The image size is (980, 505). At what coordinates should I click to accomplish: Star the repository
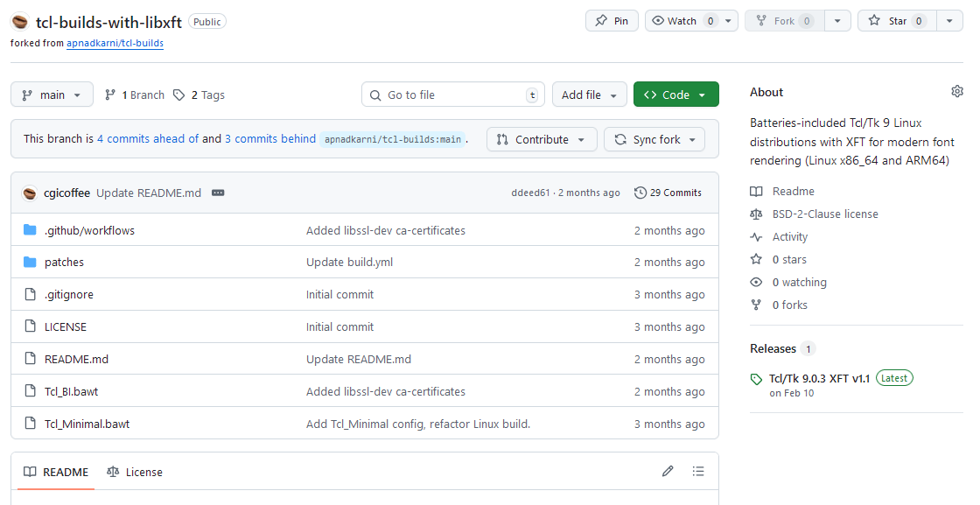897,21
